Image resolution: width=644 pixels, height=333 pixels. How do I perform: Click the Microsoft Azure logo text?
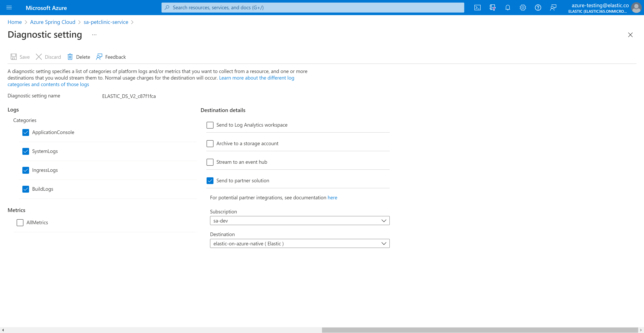pyautogui.click(x=46, y=8)
